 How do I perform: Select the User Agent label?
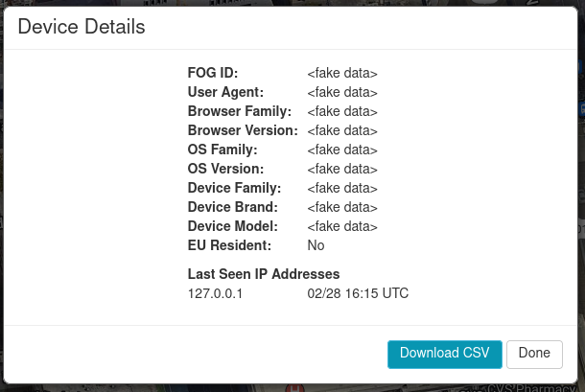[x=225, y=92]
